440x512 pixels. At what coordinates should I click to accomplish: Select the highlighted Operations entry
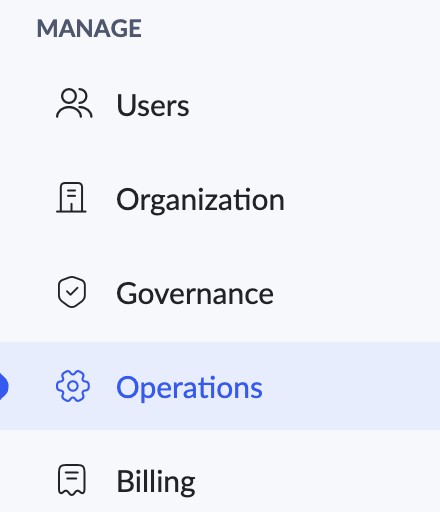pos(220,386)
